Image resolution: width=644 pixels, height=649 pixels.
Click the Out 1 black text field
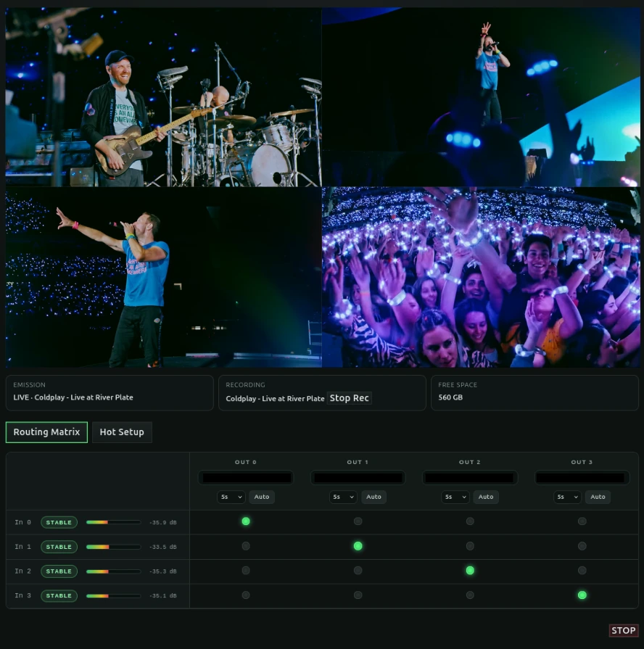(358, 478)
